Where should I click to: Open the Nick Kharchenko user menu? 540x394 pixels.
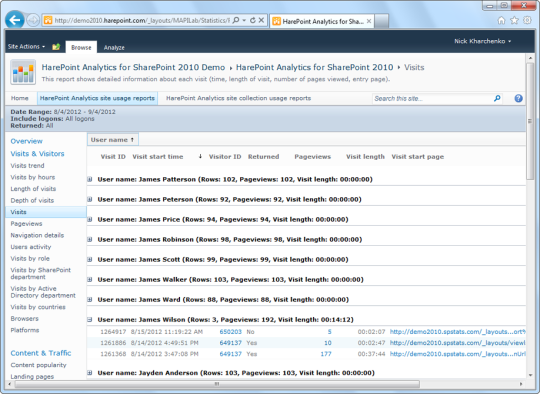point(482,41)
